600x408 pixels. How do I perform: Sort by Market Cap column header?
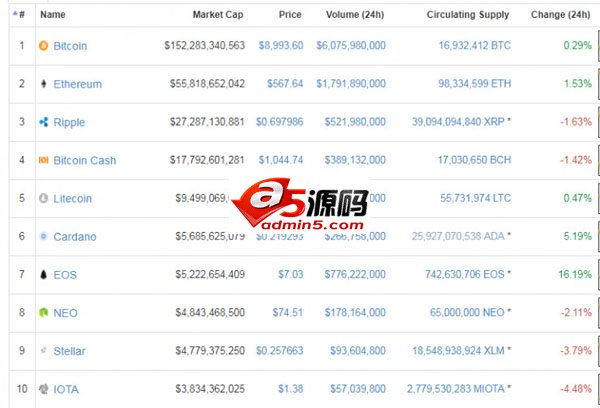click(218, 15)
